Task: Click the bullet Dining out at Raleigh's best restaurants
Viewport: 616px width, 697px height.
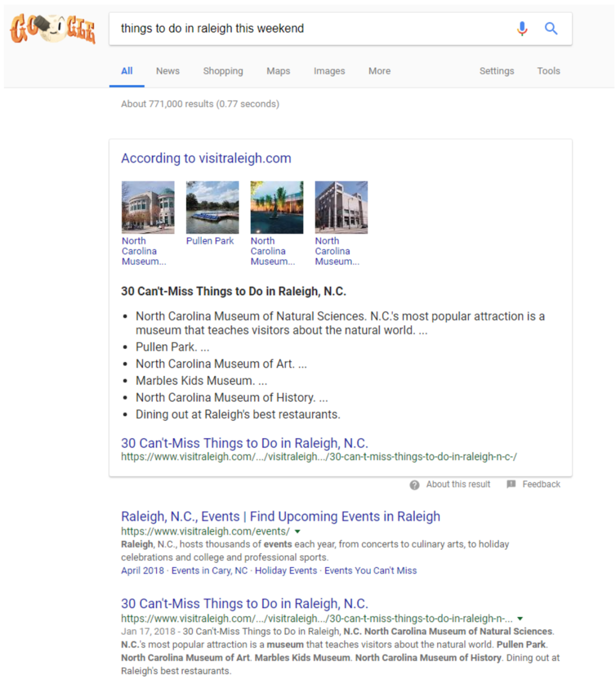Action: click(238, 415)
